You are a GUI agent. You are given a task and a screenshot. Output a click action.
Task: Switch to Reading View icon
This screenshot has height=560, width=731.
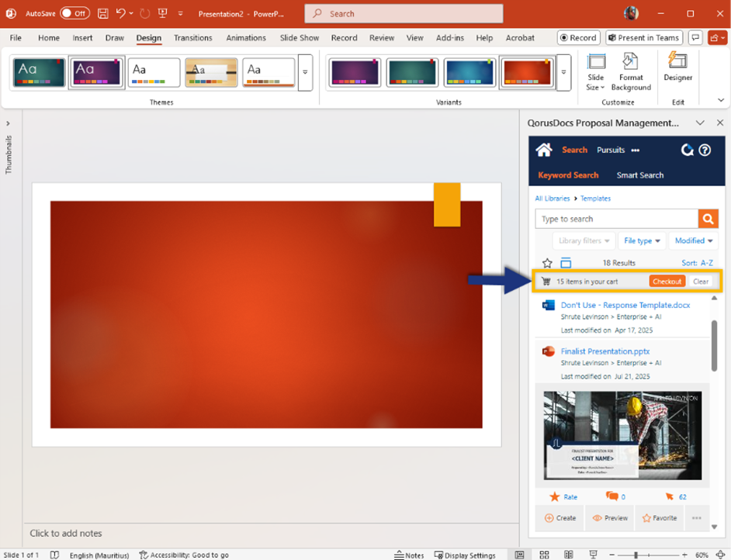pos(568,555)
